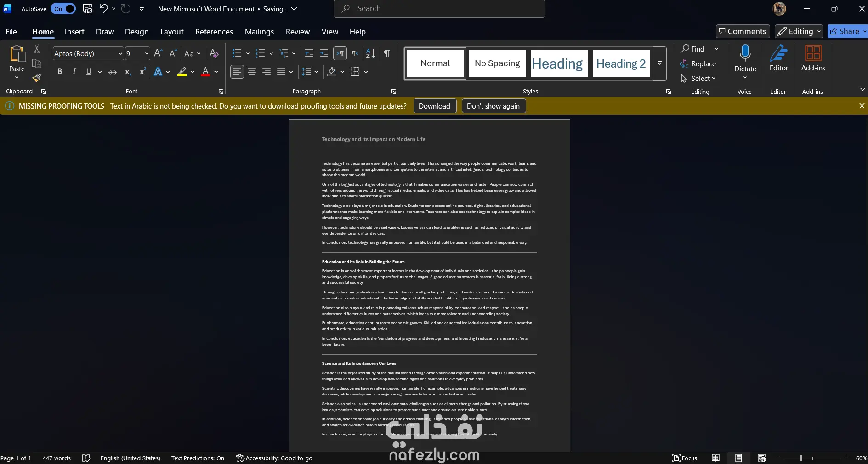This screenshot has width=868, height=464.
Task: Toggle Italic formatting
Action: [x=74, y=72]
